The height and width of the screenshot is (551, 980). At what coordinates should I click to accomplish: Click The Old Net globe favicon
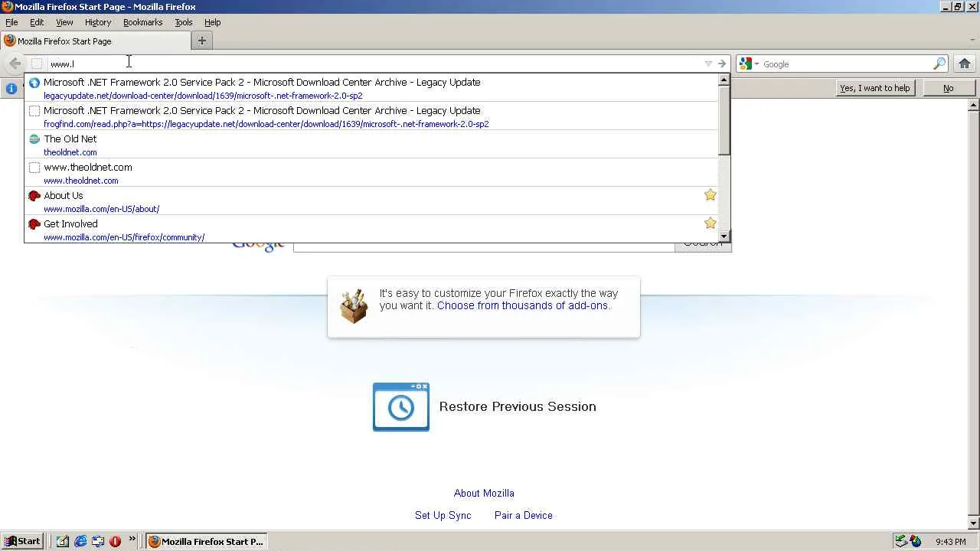coord(34,139)
